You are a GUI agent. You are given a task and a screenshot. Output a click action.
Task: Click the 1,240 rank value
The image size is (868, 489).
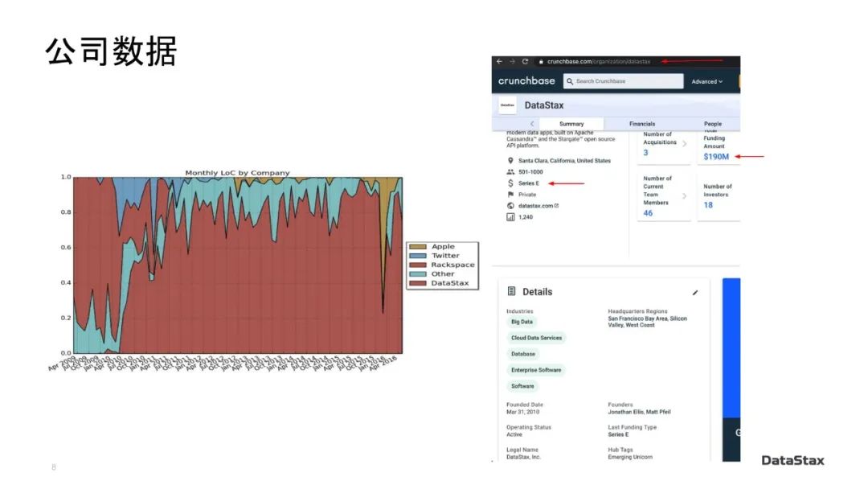[x=526, y=217]
